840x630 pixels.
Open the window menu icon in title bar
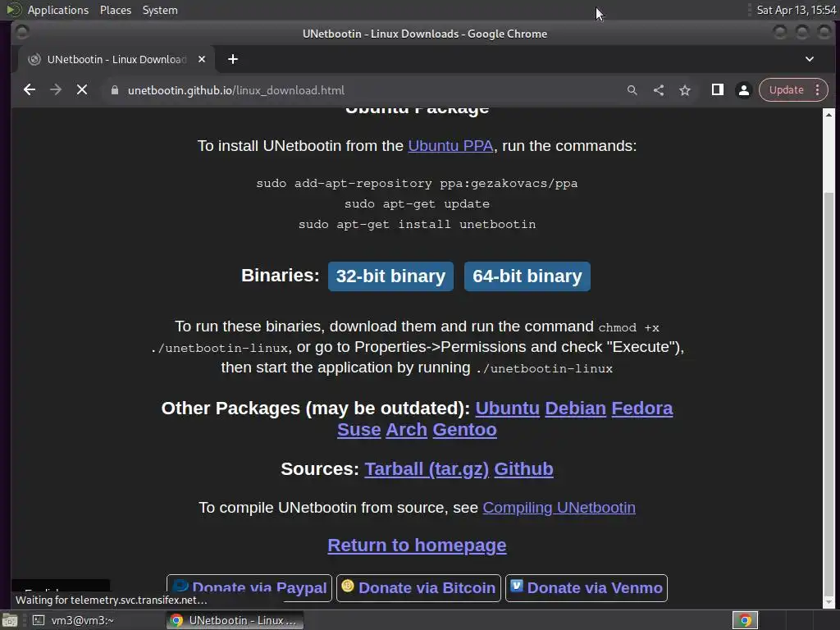(22, 33)
